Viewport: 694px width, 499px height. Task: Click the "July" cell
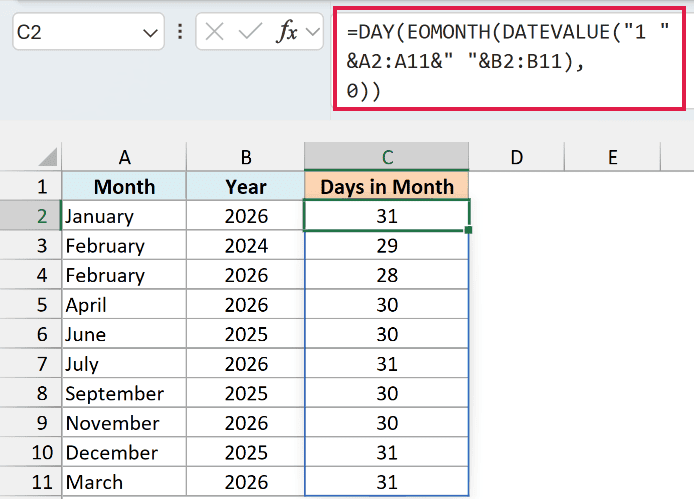coord(124,364)
